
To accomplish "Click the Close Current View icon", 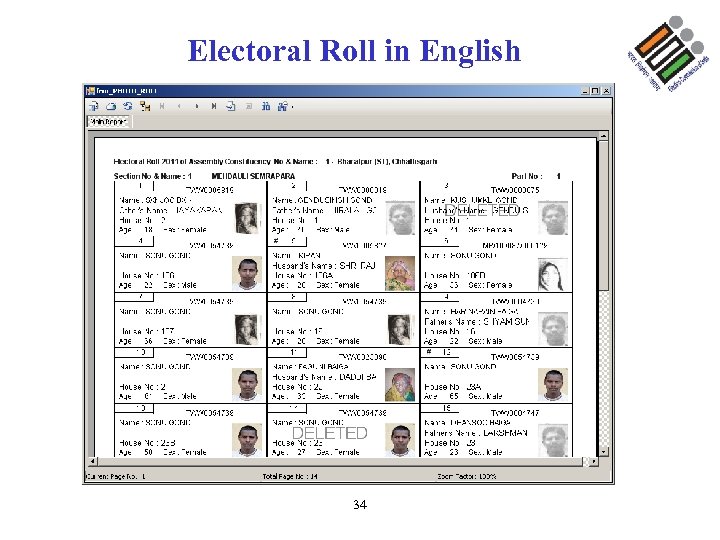I will (249, 107).
